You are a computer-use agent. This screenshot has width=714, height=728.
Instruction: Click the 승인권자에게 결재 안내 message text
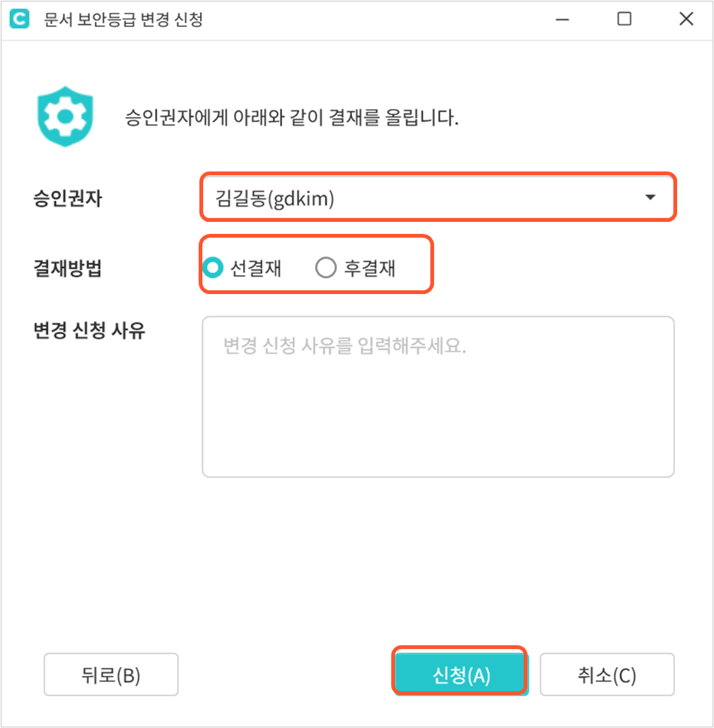coord(291,118)
